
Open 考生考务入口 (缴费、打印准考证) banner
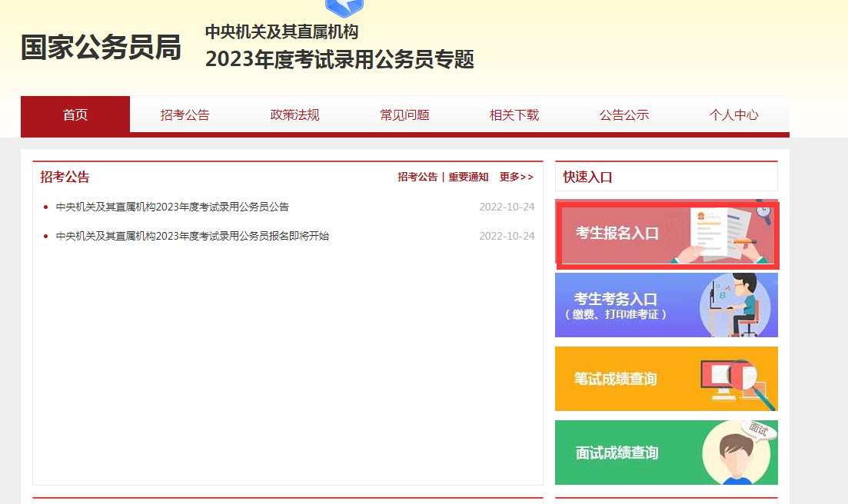click(667, 305)
